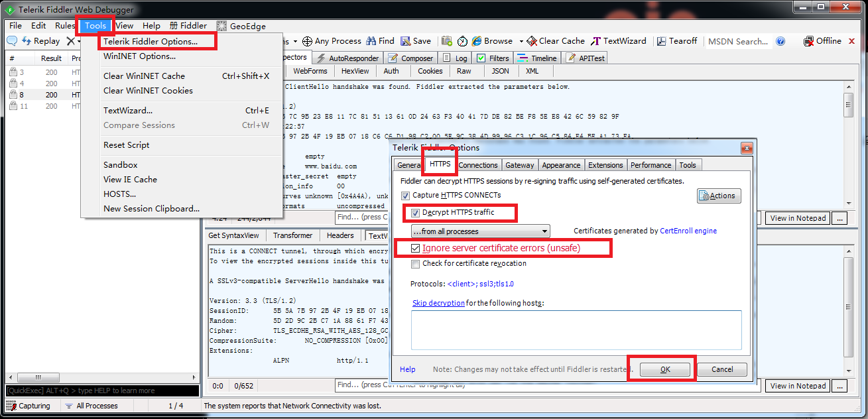Screen dimensions: 868x419
Task: Open the Fiddler menu bar item
Action: pyautogui.click(x=188, y=26)
